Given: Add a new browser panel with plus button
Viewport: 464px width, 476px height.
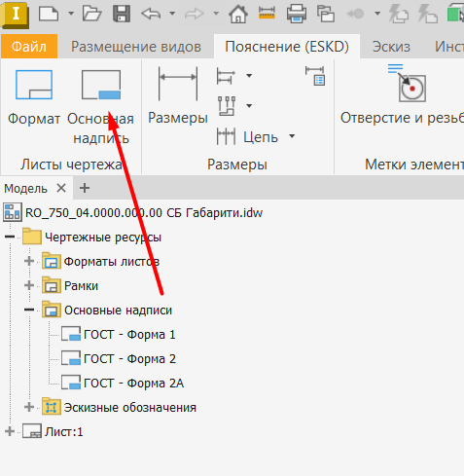Looking at the screenshot, I should (85, 188).
